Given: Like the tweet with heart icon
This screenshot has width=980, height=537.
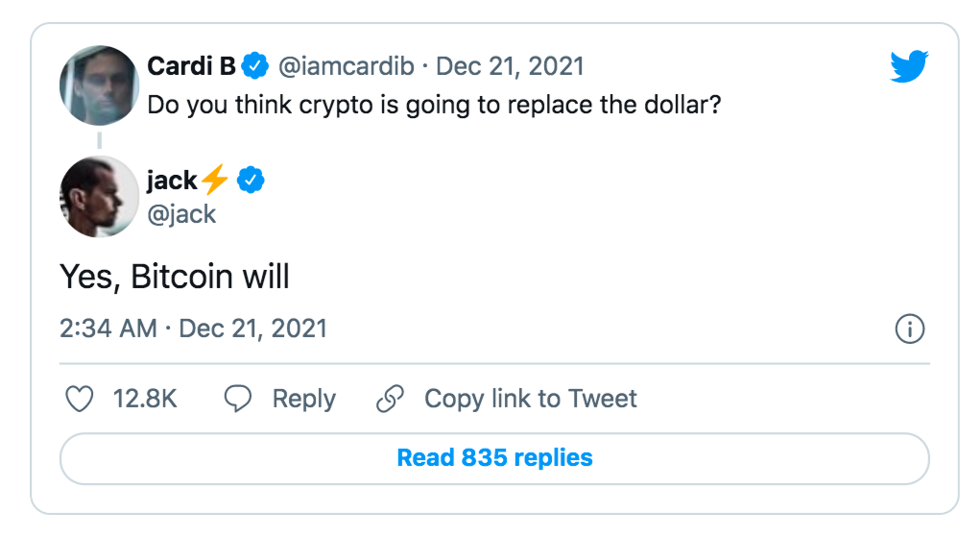Looking at the screenshot, I should coord(79,400).
